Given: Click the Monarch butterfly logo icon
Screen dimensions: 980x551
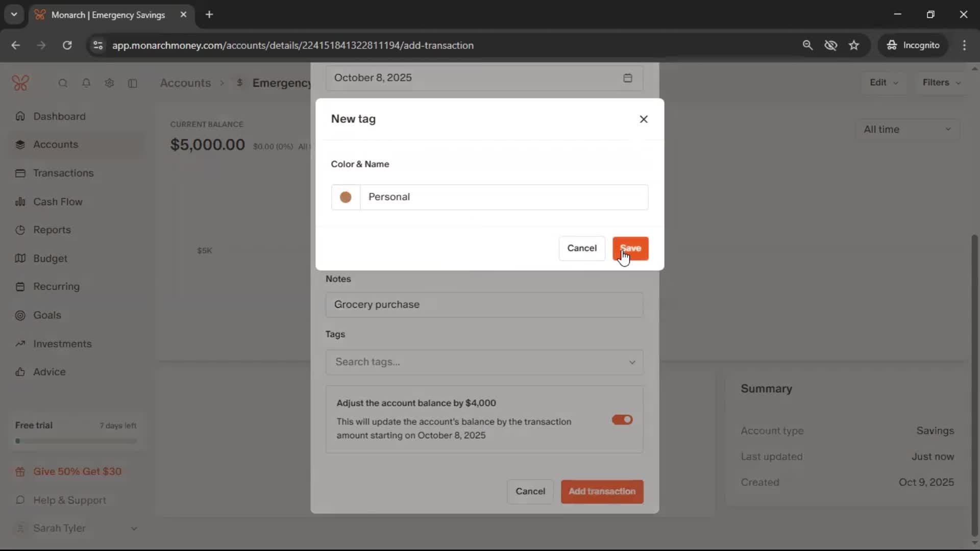Looking at the screenshot, I should (20, 83).
